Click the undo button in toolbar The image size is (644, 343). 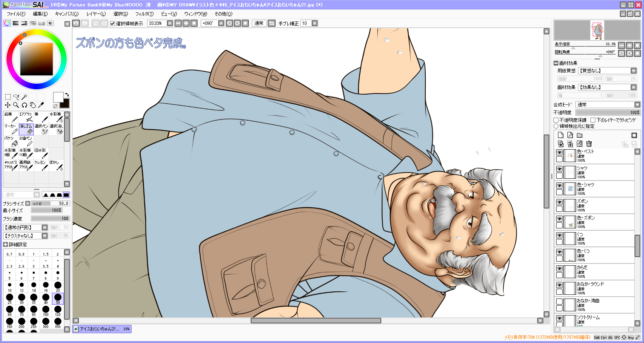point(76,23)
